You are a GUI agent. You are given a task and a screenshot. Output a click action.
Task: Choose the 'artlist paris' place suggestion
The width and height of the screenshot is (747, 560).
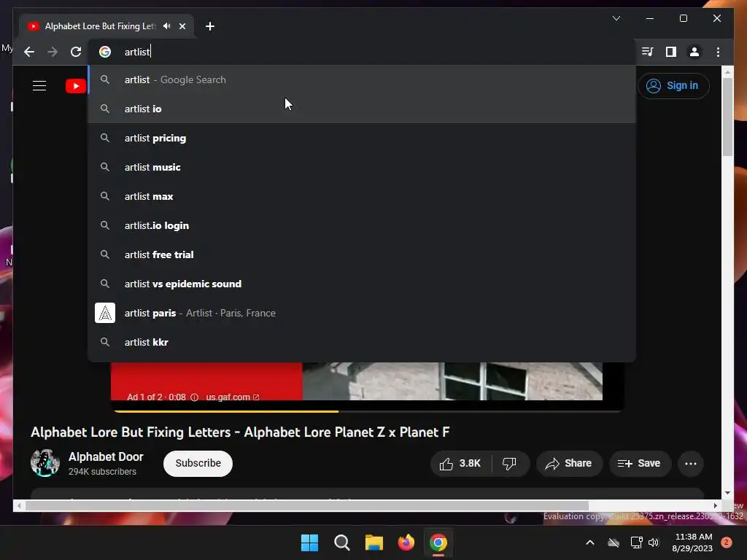click(362, 313)
